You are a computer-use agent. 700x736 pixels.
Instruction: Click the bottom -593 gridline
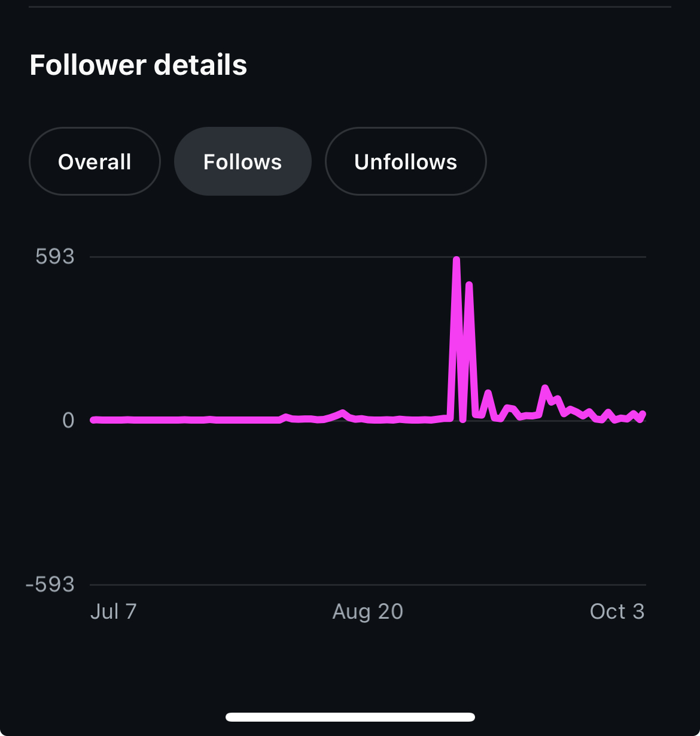coord(368,585)
